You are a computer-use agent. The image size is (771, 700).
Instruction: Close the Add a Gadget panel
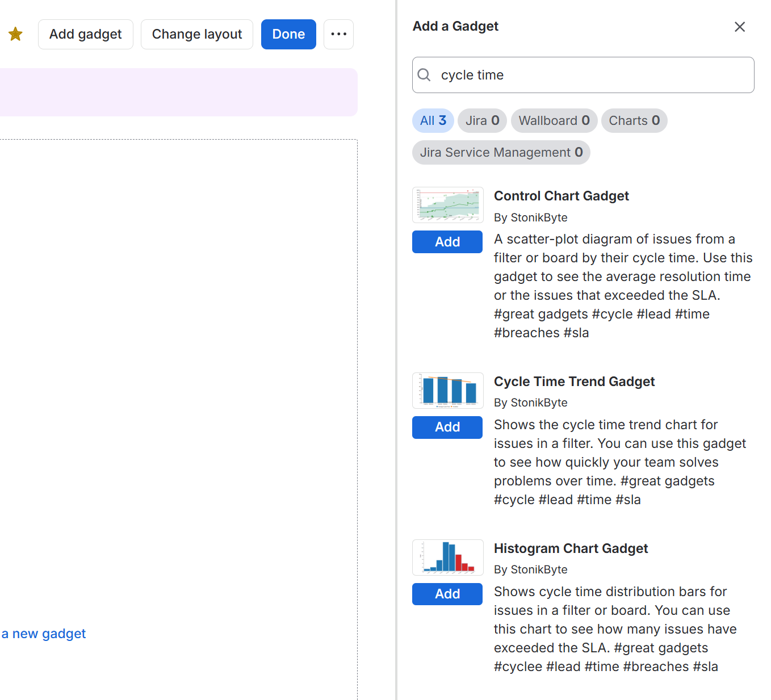click(x=739, y=27)
